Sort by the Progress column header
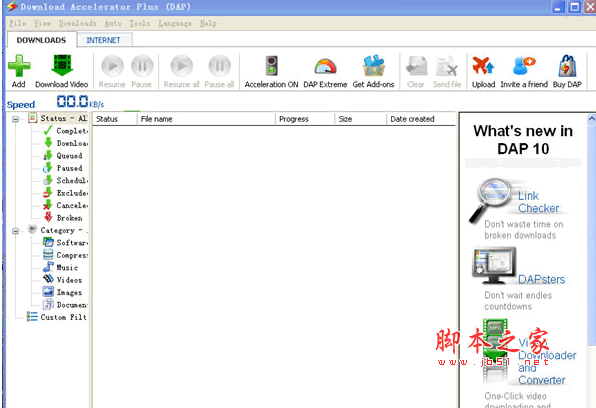Image resolution: width=596 pixels, height=408 pixels. tap(305, 119)
